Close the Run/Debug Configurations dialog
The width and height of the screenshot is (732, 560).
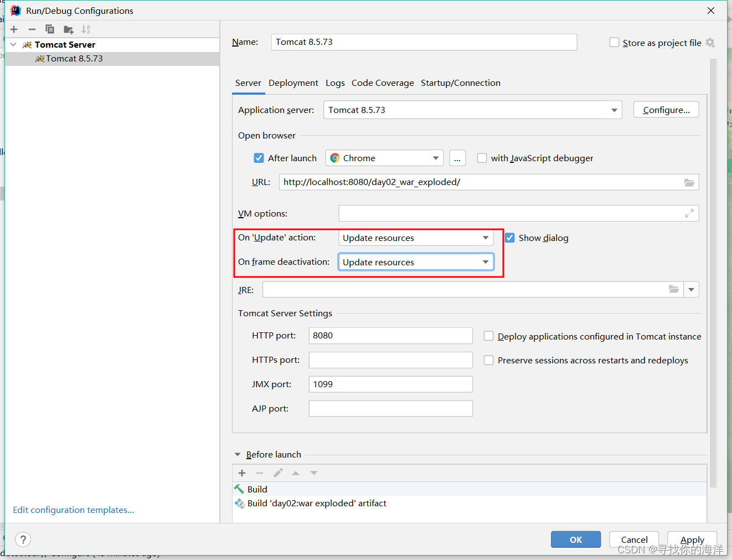click(711, 11)
